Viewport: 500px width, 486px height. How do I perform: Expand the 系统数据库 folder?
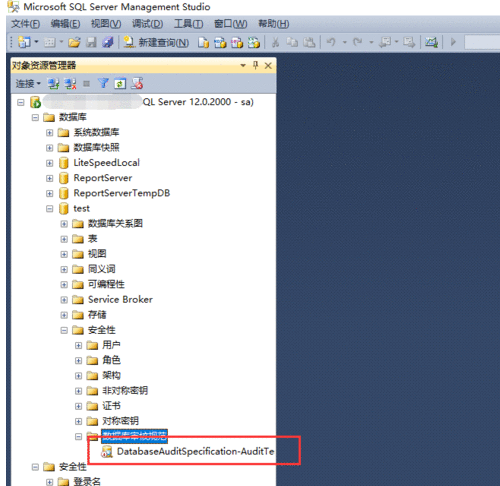point(49,133)
